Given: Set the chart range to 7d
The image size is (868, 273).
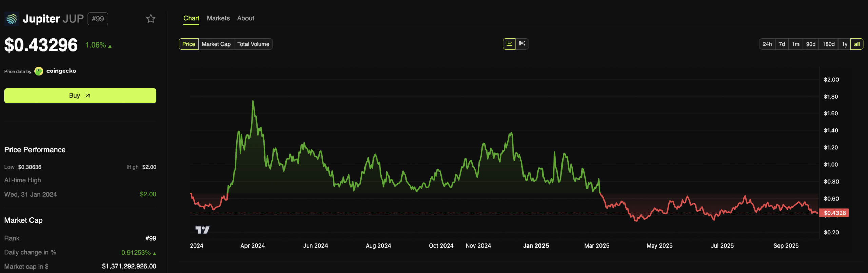Looking at the screenshot, I should (782, 44).
